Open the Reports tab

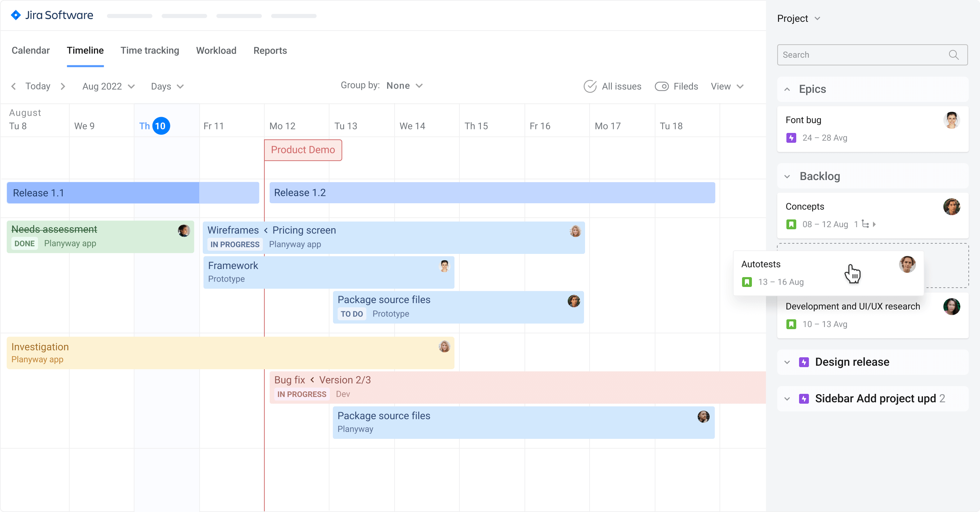click(x=270, y=51)
